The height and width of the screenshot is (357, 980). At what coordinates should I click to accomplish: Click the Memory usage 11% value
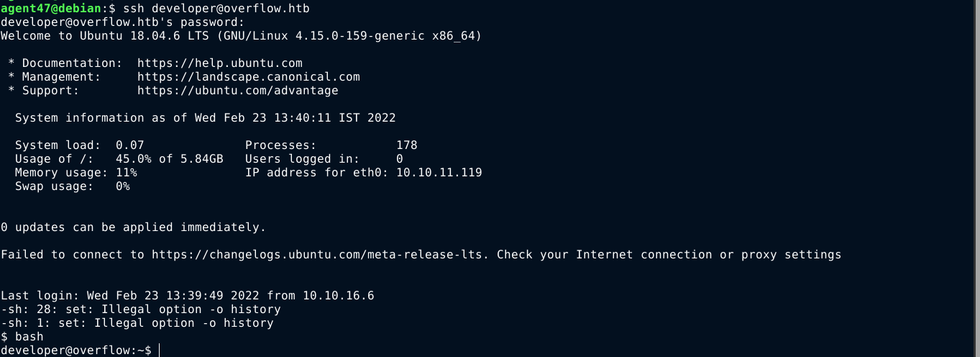coord(126,173)
